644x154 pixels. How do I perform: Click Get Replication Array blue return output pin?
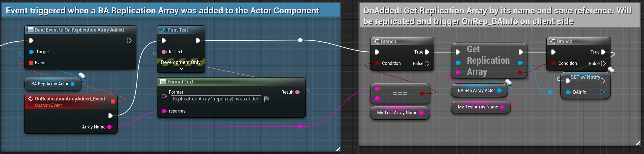(520, 63)
